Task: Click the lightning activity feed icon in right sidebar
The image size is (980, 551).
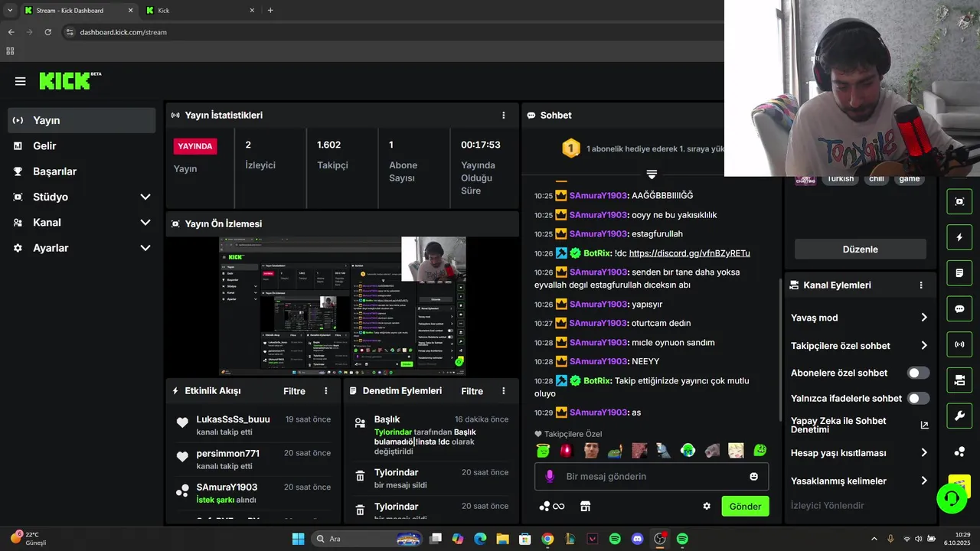Action: coord(959,237)
